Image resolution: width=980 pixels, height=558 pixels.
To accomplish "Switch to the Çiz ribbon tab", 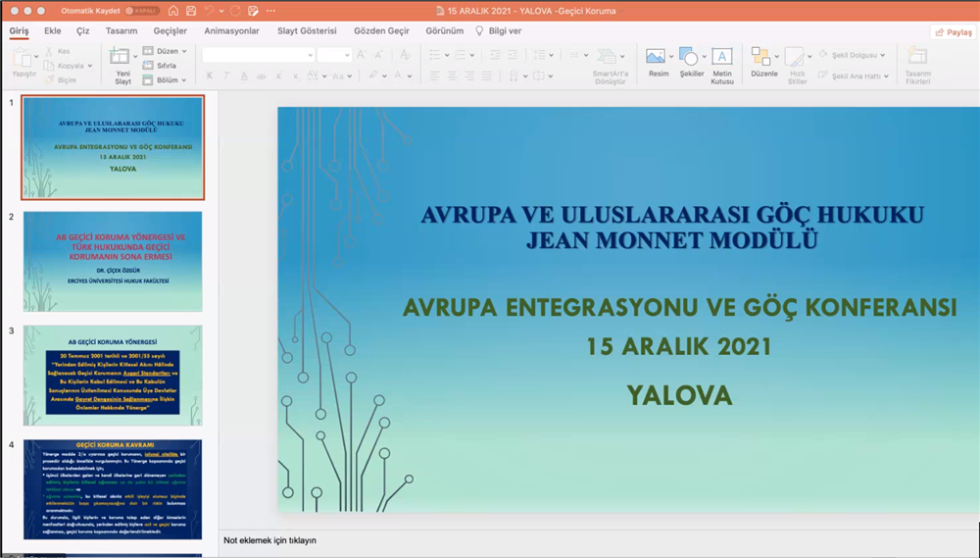I will coord(82,30).
